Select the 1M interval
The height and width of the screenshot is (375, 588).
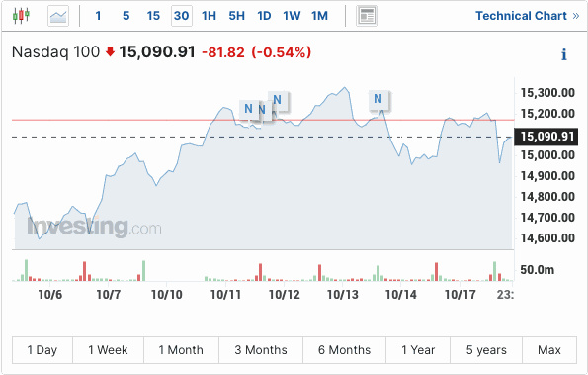tap(319, 16)
